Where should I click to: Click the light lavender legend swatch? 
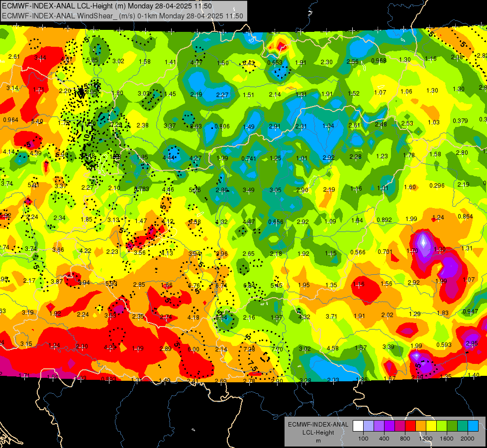[x=369, y=426]
